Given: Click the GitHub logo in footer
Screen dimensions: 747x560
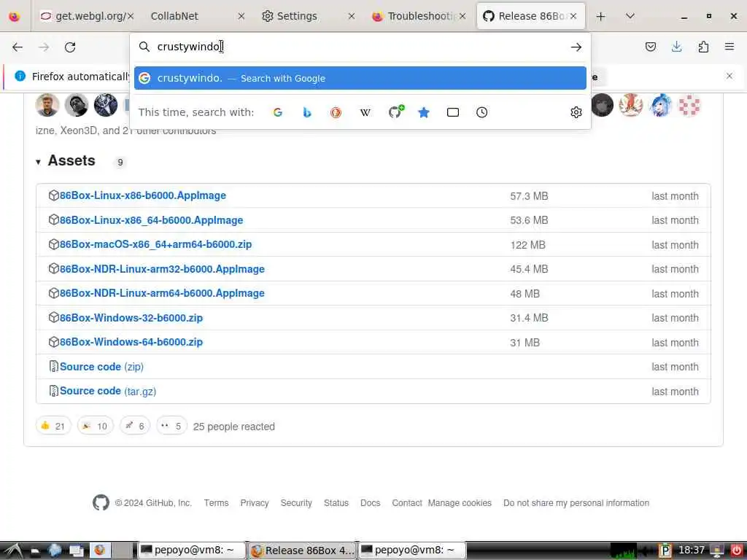Looking at the screenshot, I should pos(101,503).
